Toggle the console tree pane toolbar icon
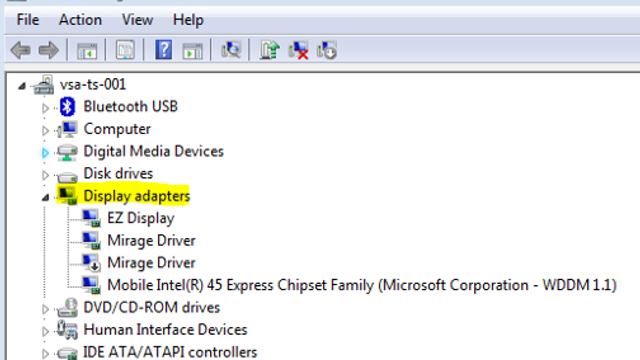 [x=87, y=51]
